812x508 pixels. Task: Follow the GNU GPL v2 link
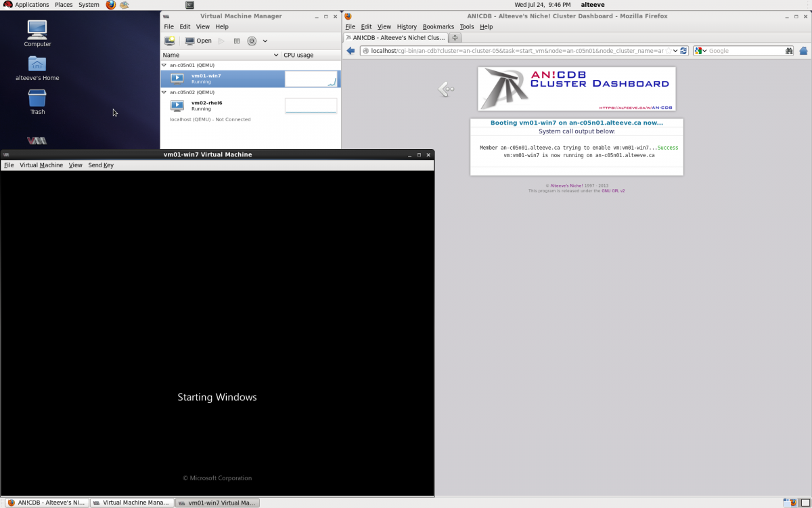tap(613, 191)
